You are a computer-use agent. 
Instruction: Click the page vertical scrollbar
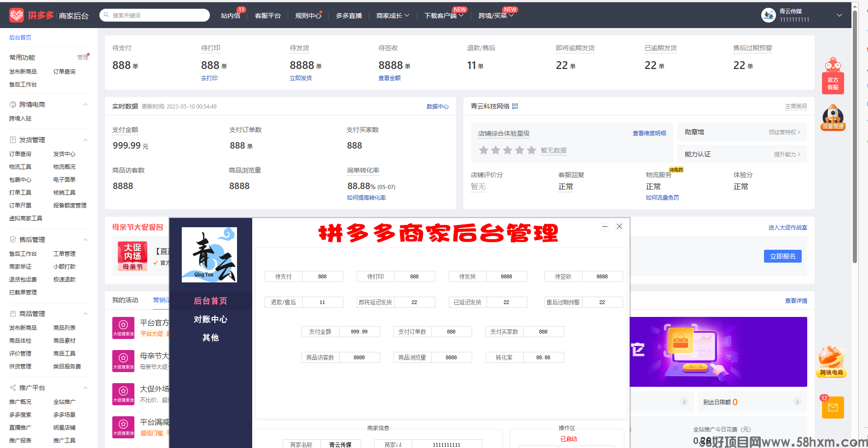click(x=855, y=136)
